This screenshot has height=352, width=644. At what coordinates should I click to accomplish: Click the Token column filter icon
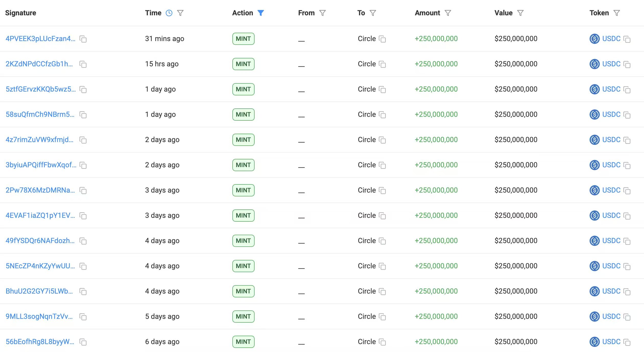tap(617, 13)
